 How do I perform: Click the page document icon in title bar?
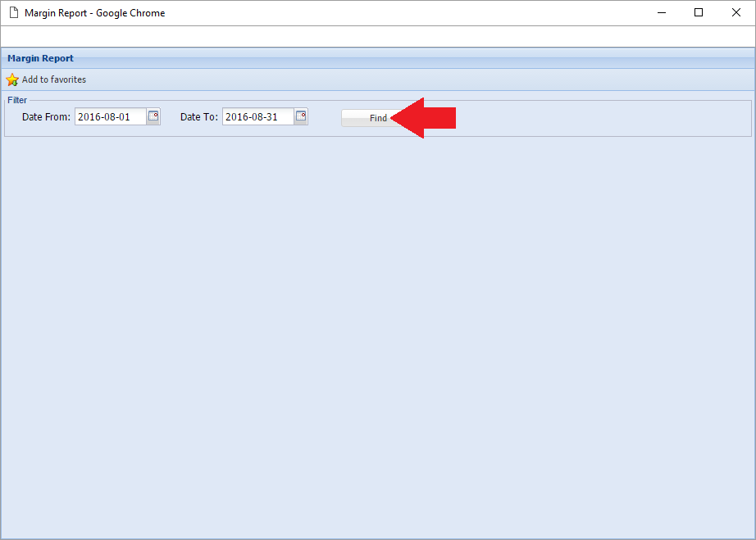tap(14, 12)
